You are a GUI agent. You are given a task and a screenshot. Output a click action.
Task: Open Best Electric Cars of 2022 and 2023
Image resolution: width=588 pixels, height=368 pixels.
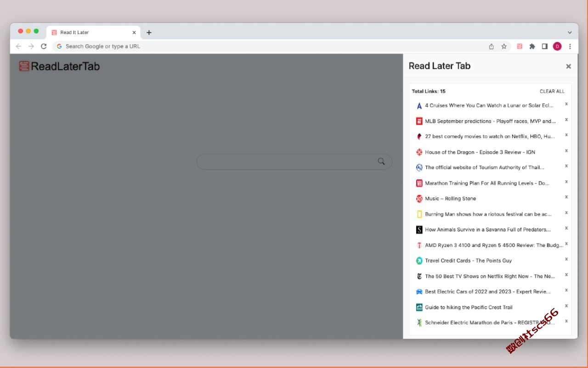488,292
